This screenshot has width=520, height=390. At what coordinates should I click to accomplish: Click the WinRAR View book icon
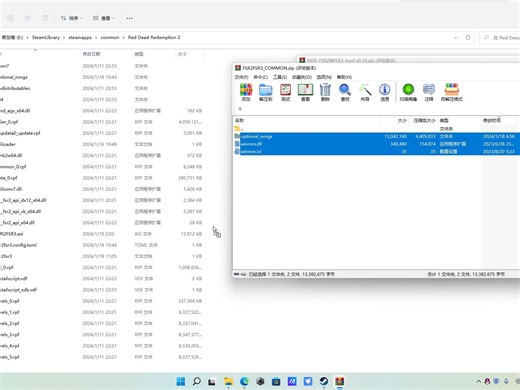[x=305, y=92]
